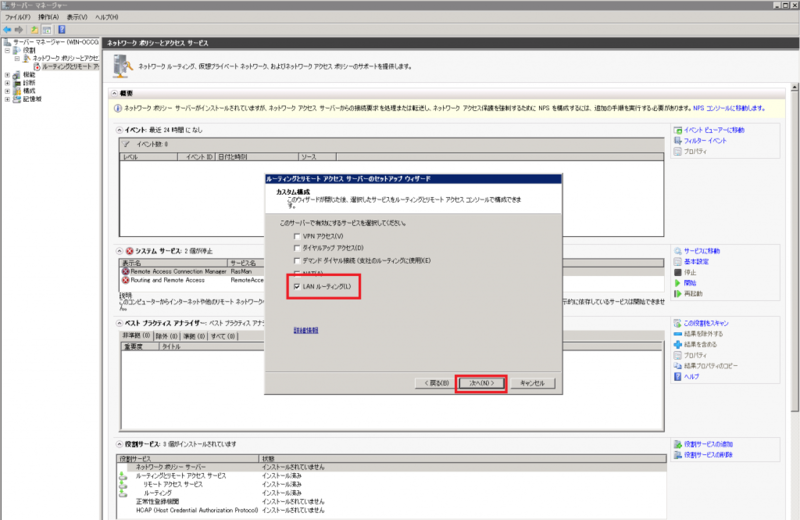This screenshot has width=800, height=520.
Task: Expand the 診断 tree node
Action: coord(7,83)
